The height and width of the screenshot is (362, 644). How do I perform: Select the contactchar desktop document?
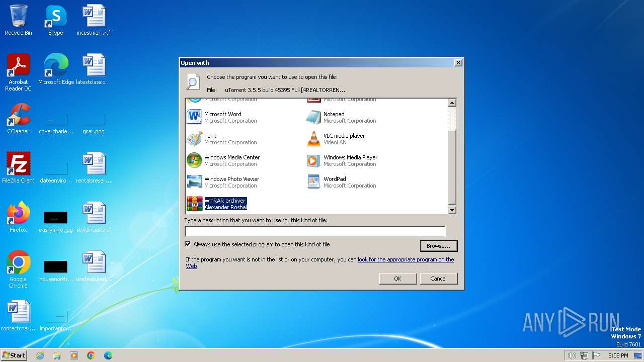[x=18, y=316]
